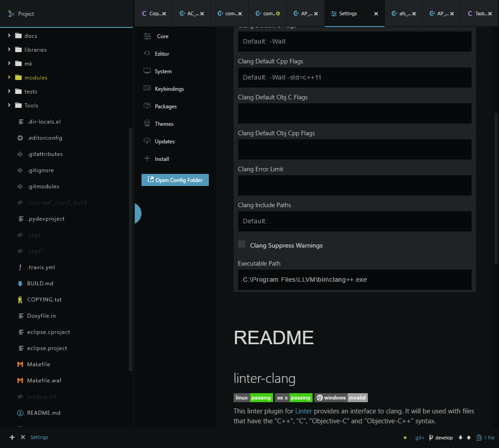Screen dimensions: 499x448
Task: Open the Core settings section
Action: 162,36
